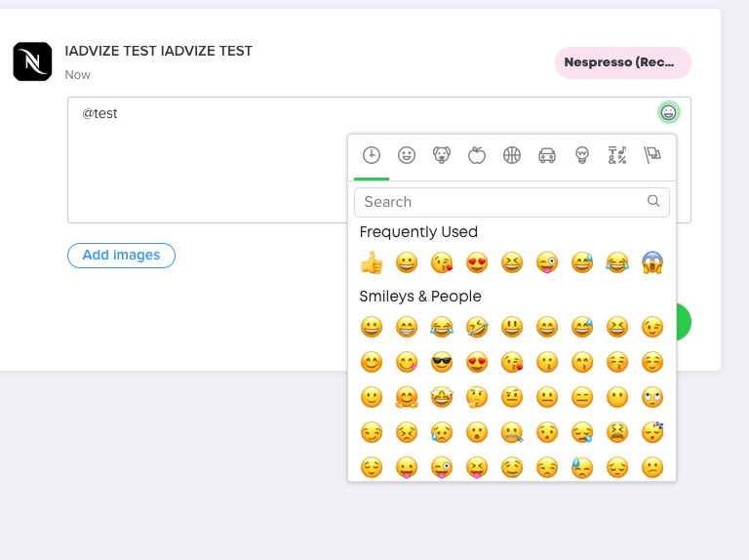This screenshot has height=560, width=749.
Task: Insert the expressionless face emoji
Action: pos(582,397)
